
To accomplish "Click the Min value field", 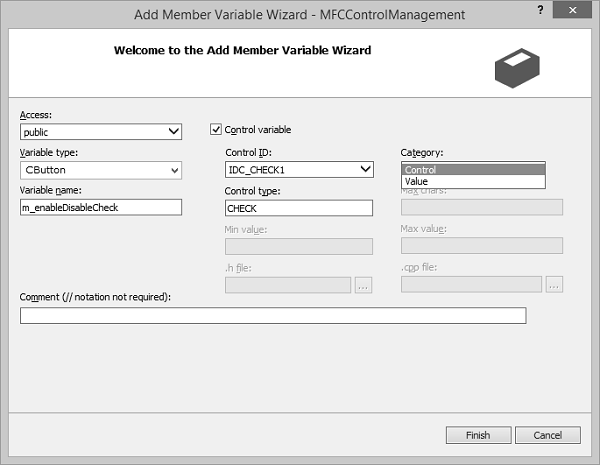I will (299, 246).
